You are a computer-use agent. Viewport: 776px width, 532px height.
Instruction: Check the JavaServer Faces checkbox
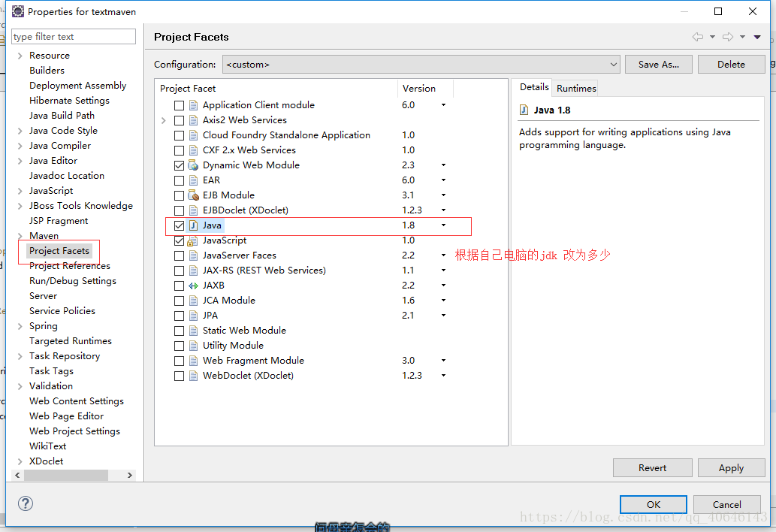coord(179,255)
